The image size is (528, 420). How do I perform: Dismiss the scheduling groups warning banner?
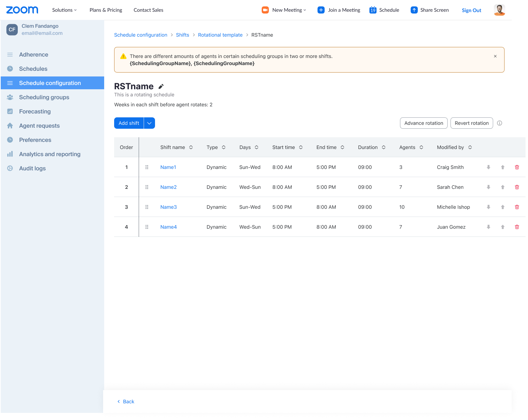click(495, 56)
